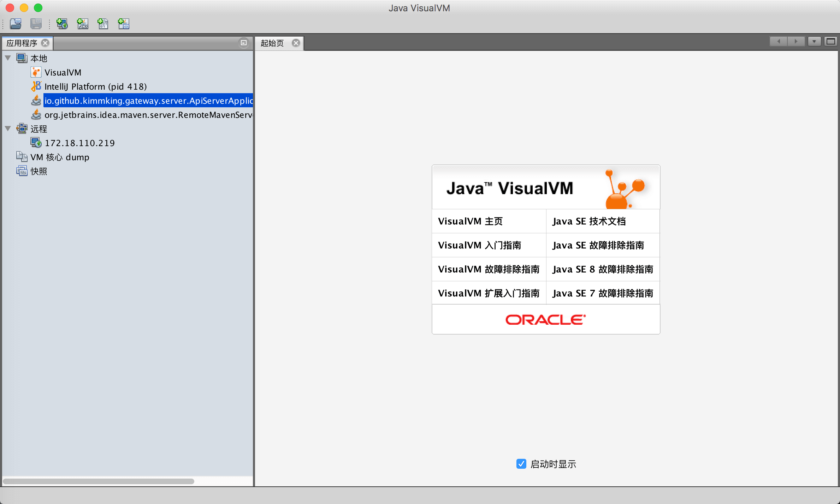Image resolution: width=840 pixels, height=504 pixels.
Task: Click the Add JMX Connection toolbar icon
Action: click(x=83, y=24)
